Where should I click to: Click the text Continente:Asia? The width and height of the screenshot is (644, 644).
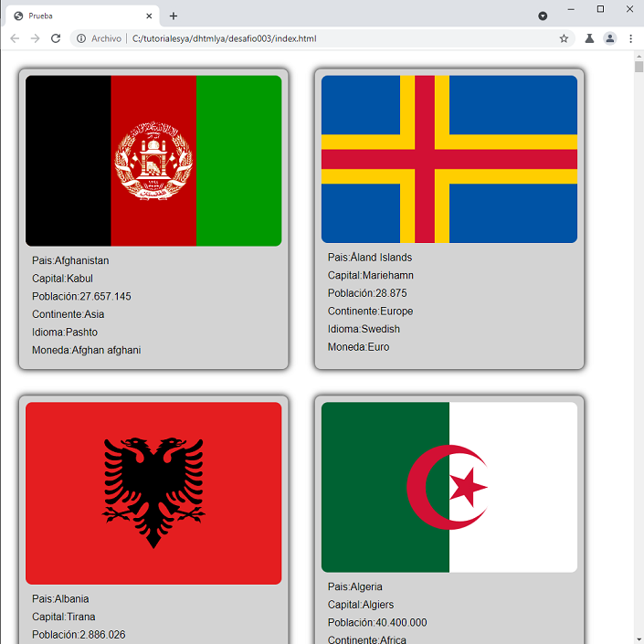(x=69, y=314)
